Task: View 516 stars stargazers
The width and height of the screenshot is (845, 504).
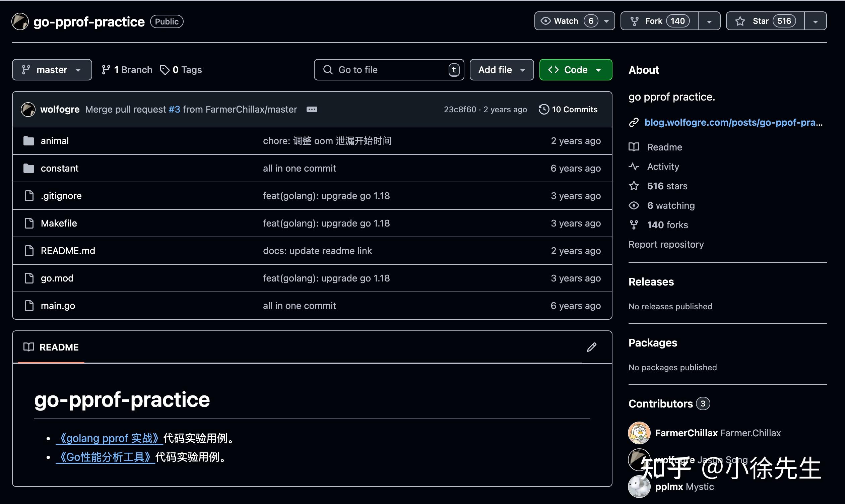Action: [667, 186]
